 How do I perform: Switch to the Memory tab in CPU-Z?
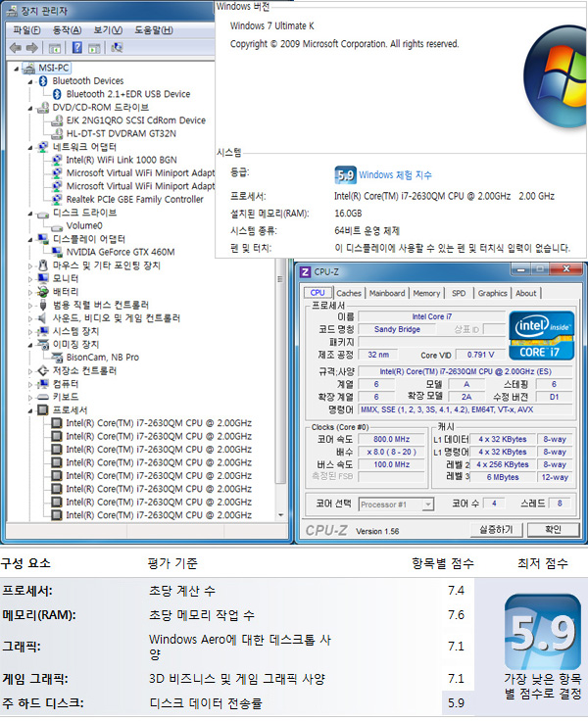(426, 293)
